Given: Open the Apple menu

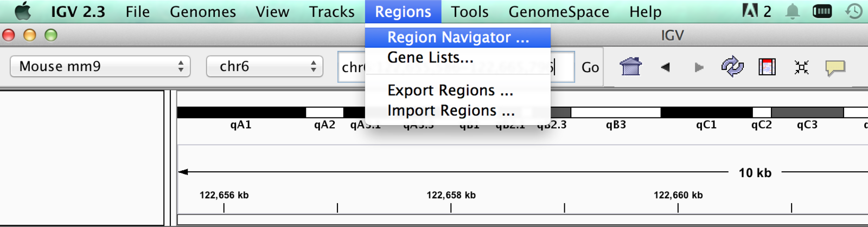Looking at the screenshot, I should click(23, 11).
